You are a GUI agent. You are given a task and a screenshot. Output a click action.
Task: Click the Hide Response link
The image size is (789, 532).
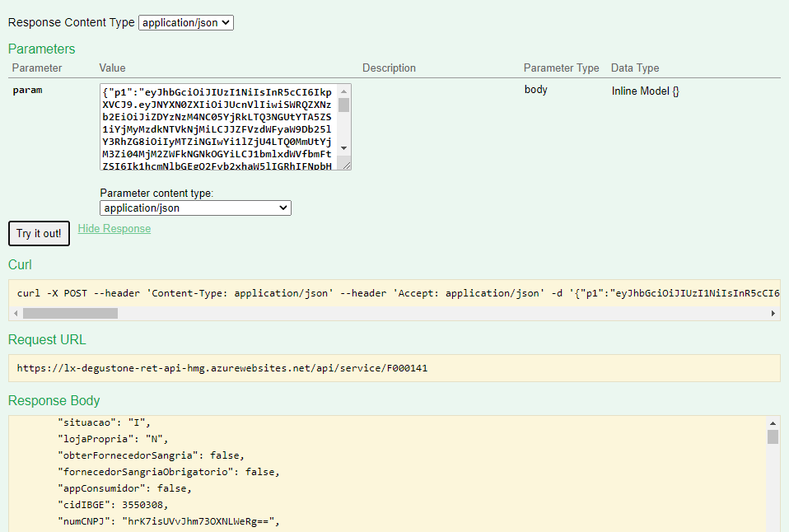tap(114, 229)
